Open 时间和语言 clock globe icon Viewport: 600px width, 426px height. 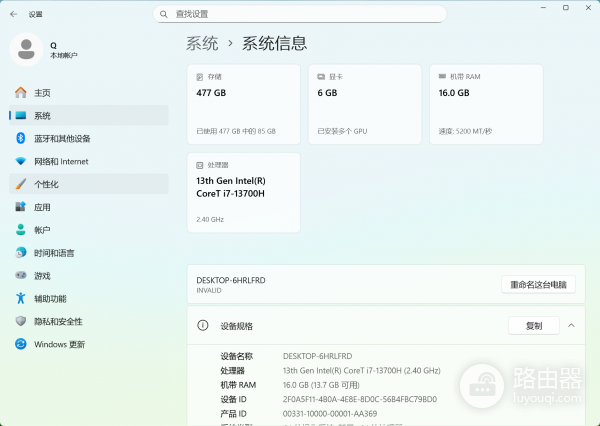tap(21, 253)
